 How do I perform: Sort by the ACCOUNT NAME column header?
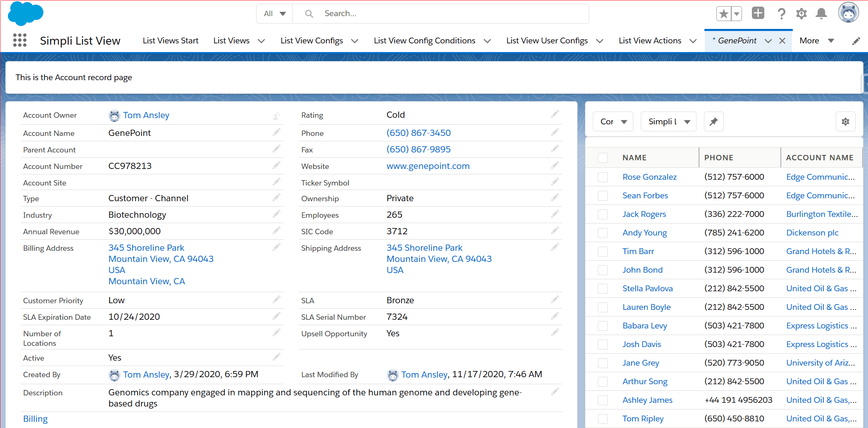tap(821, 157)
